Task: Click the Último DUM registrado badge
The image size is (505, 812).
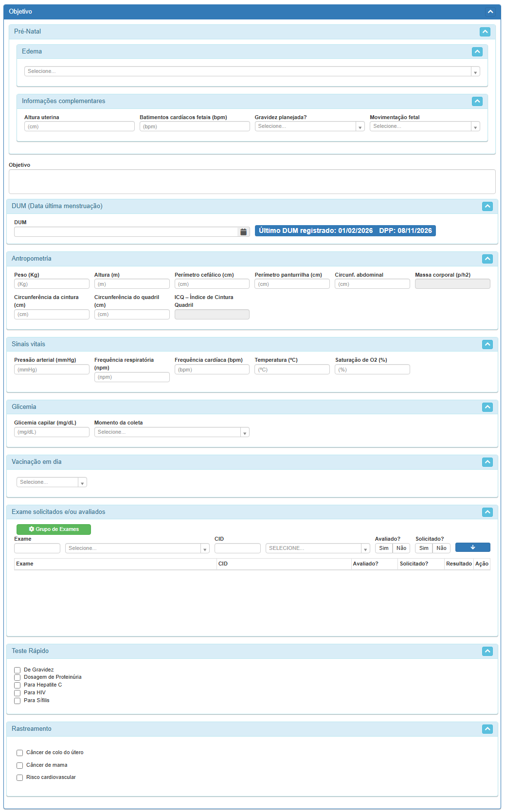Action: 345,230
